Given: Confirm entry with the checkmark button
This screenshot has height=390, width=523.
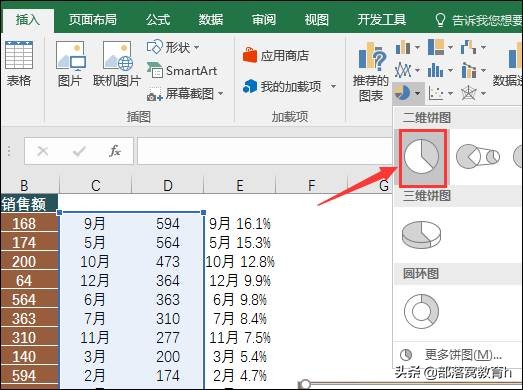Looking at the screenshot, I should coord(79,151).
